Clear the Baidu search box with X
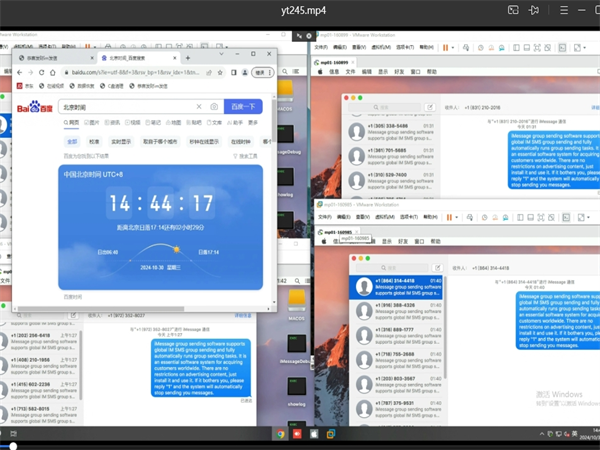Screen dimensions: 600x450 [x=199, y=106]
